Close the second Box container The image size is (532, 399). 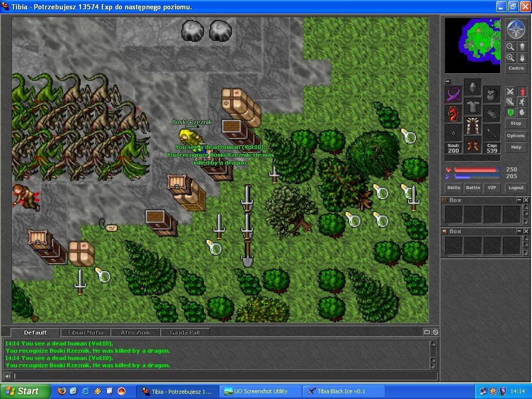pos(526,231)
